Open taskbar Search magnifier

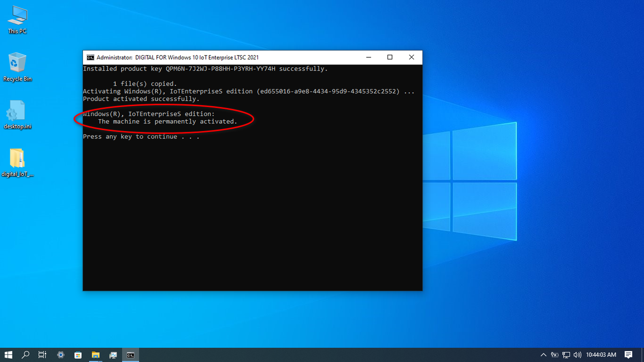click(26, 355)
